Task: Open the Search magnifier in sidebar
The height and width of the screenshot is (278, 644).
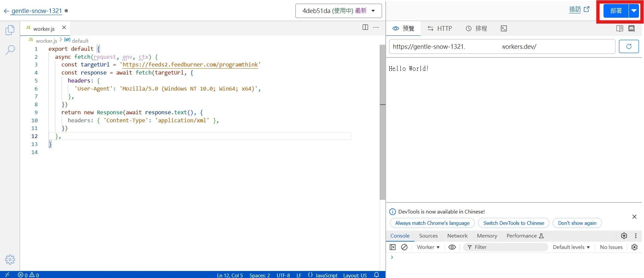Action: (10, 50)
